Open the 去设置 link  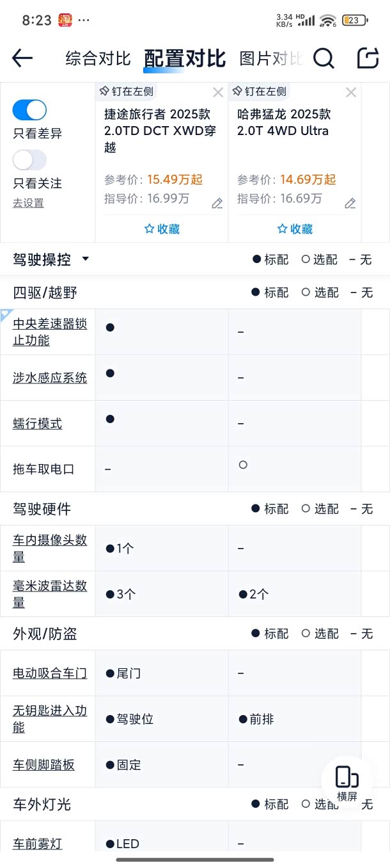pos(28,203)
